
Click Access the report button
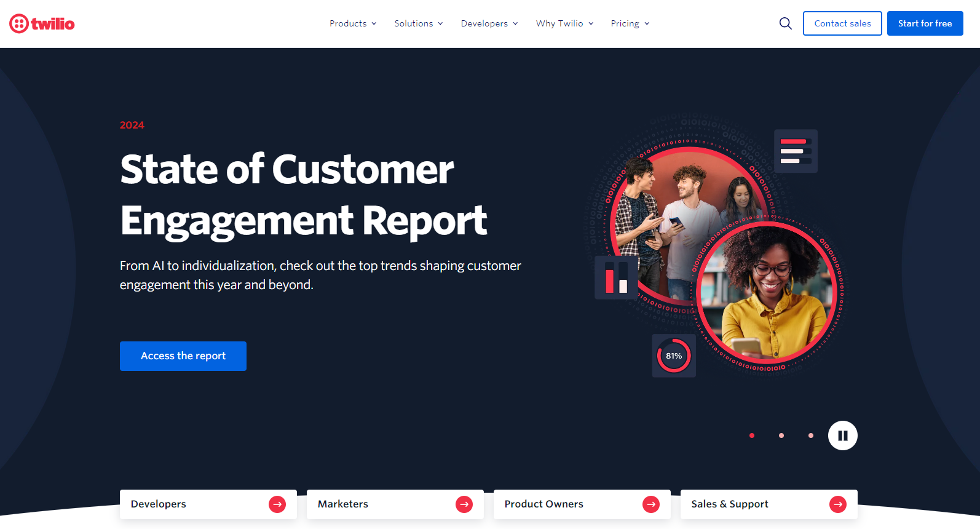(x=183, y=356)
